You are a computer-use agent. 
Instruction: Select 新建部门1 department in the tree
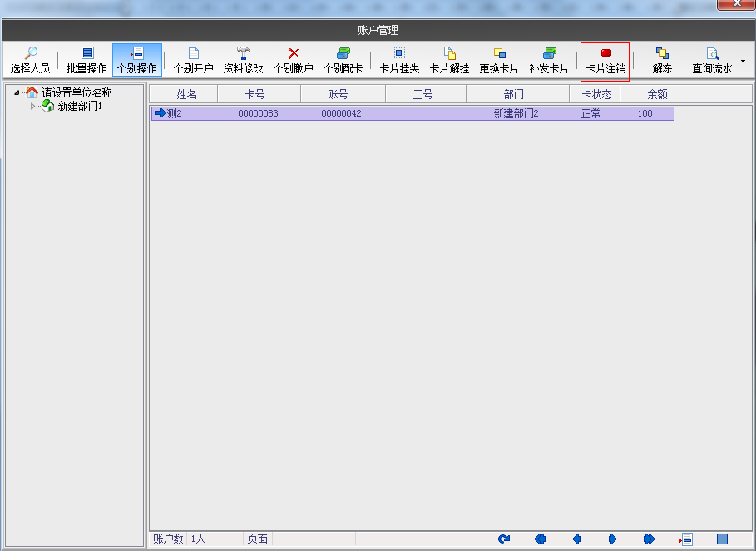pyautogui.click(x=80, y=107)
